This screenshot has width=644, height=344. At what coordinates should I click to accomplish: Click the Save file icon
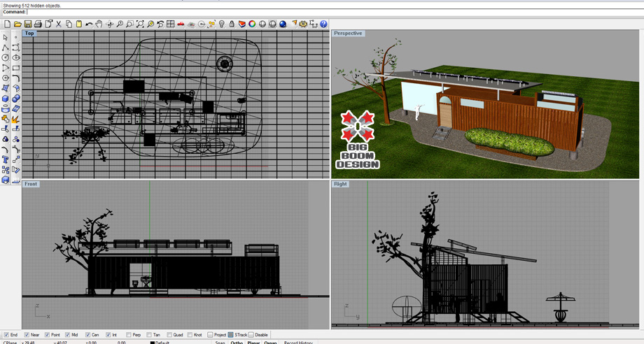pos(27,24)
